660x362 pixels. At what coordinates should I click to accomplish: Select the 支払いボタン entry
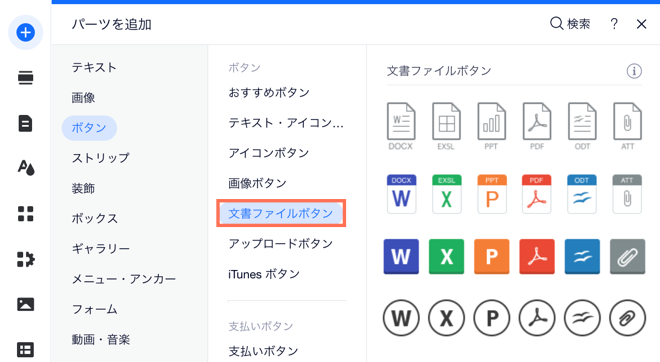pos(263,351)
